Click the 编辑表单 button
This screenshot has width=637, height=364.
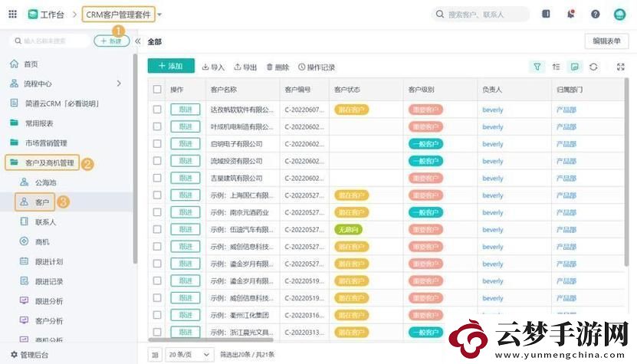pos(606,41)
